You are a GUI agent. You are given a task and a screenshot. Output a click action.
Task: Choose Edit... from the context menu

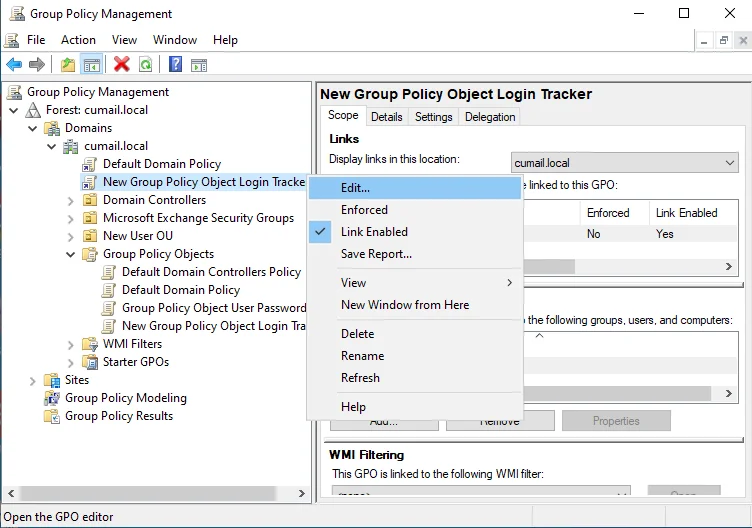[415, 188]
